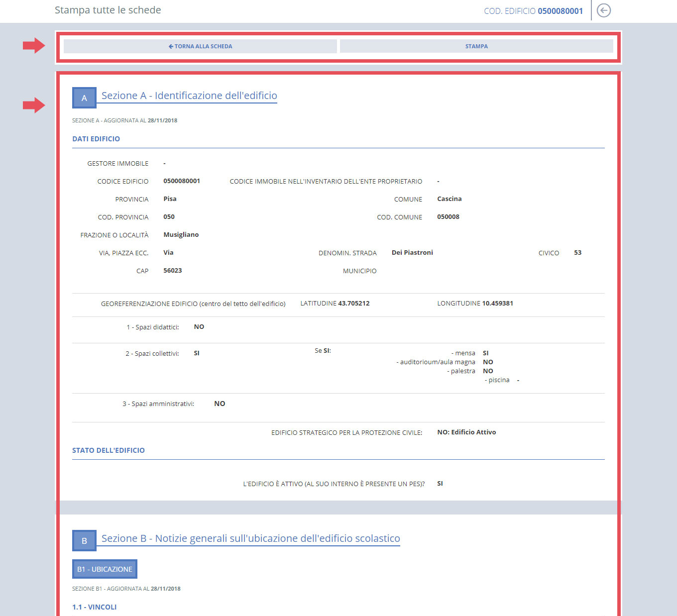Click the TORNA ALLA SCHEDA button
677x616 pixels.
(x=200, y=46)
